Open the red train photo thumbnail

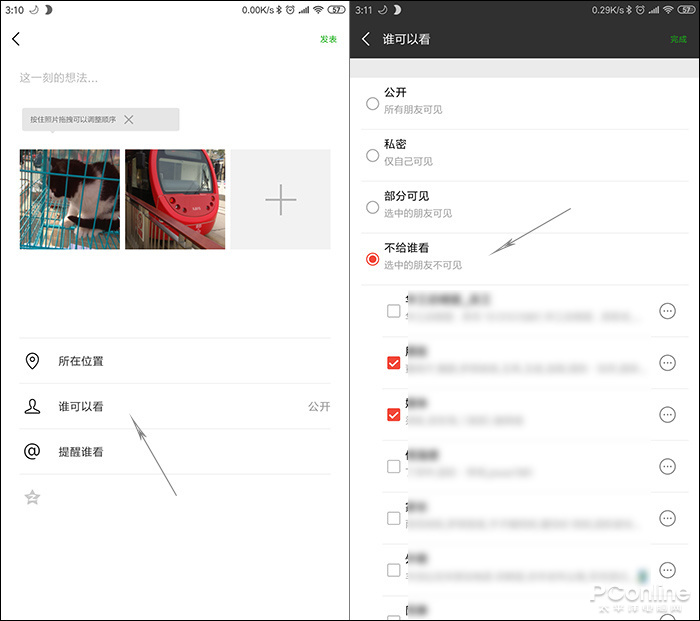click(x=175, y=199)
